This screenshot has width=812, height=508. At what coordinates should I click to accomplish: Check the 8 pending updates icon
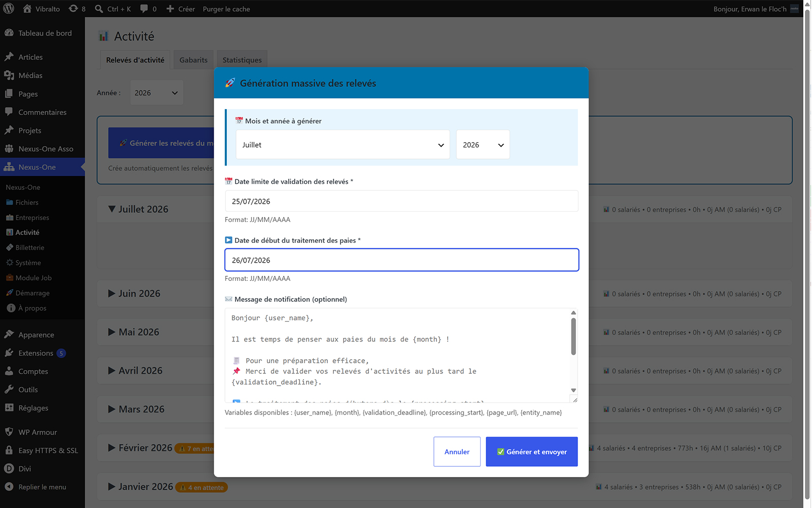(x=77, y=9)
